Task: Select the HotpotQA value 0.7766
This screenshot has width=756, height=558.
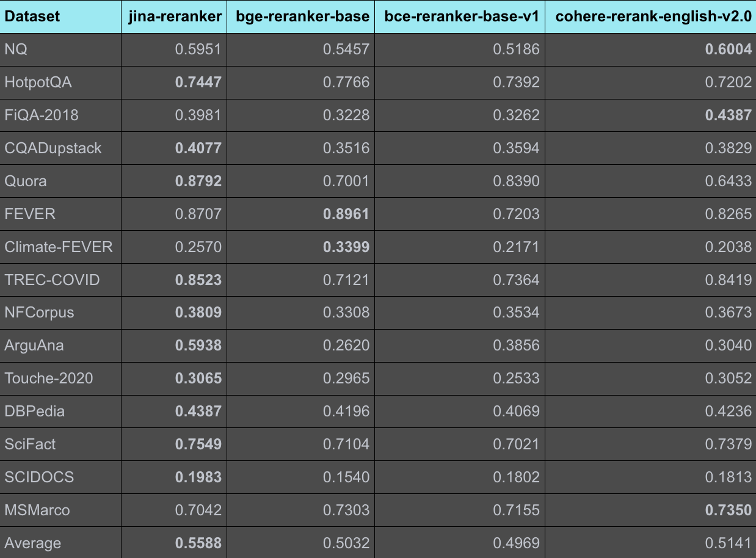Action: 346,82
